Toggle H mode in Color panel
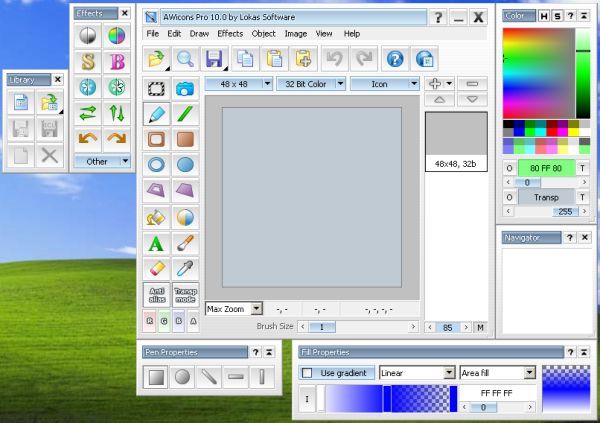600x423 pixels. pos(544,16)
